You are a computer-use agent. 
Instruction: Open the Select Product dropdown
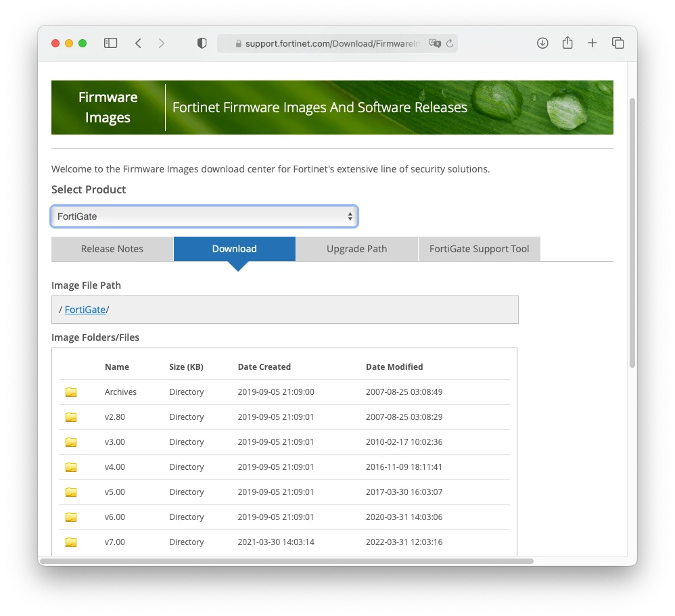click(204, 216)
